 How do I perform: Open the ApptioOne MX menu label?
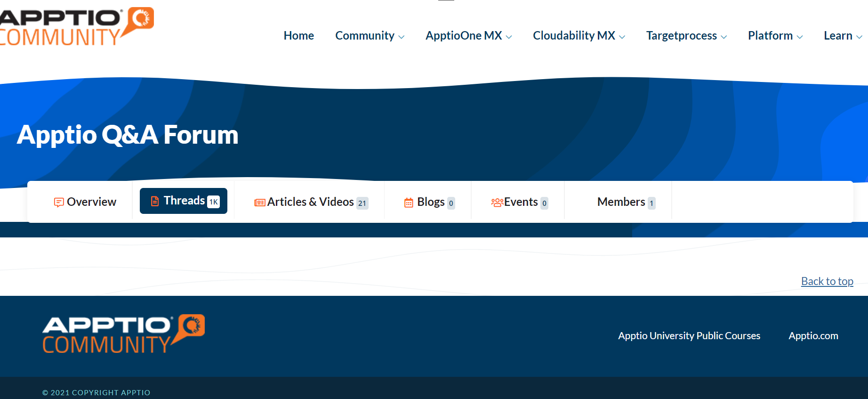coord(464,35)
